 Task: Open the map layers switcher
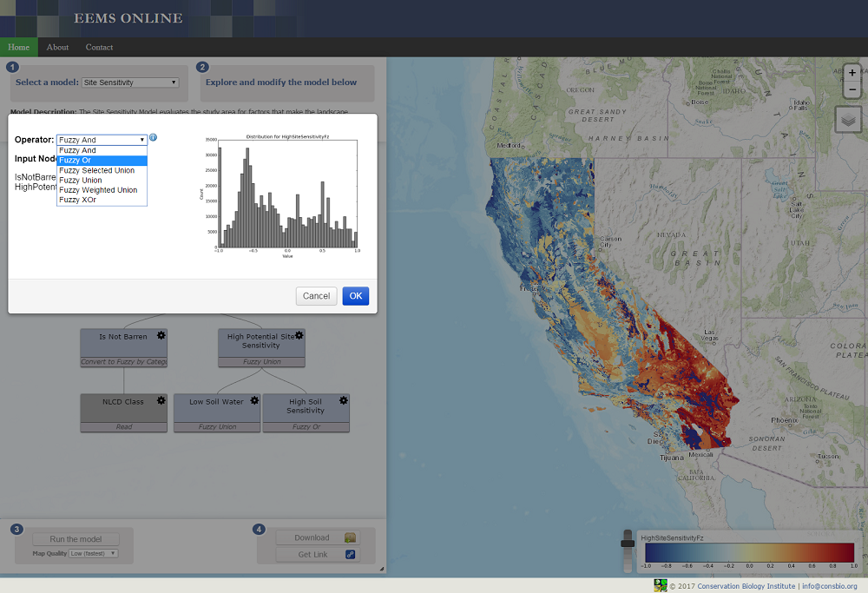click(848, 119)
